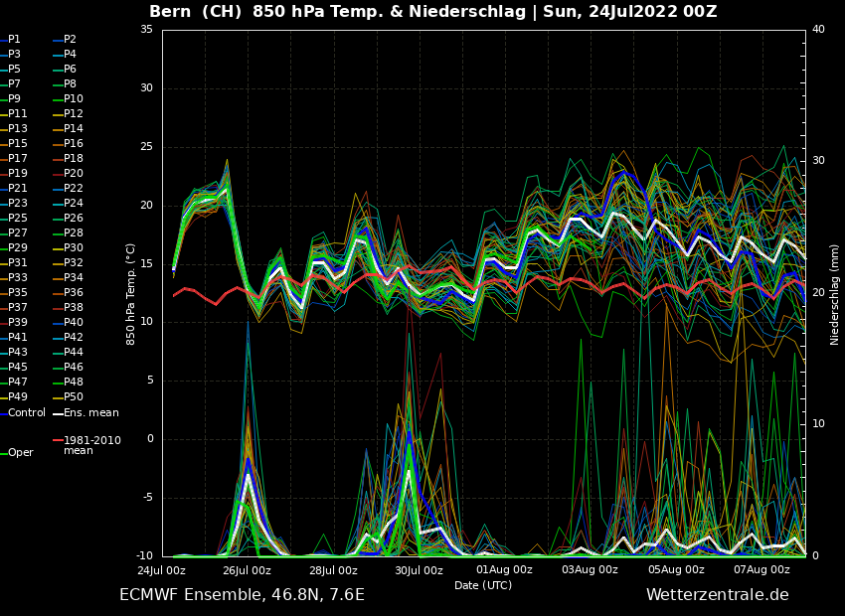Select the Ens. mean legend entry
Screen dimensions: 845x616
[x=90, y=412]
